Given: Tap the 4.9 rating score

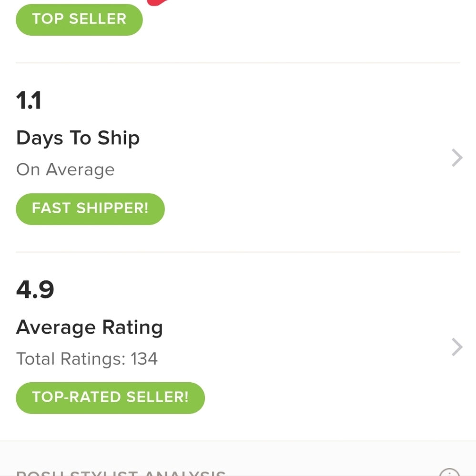Looking at the screenshot, I should (35, 290).
